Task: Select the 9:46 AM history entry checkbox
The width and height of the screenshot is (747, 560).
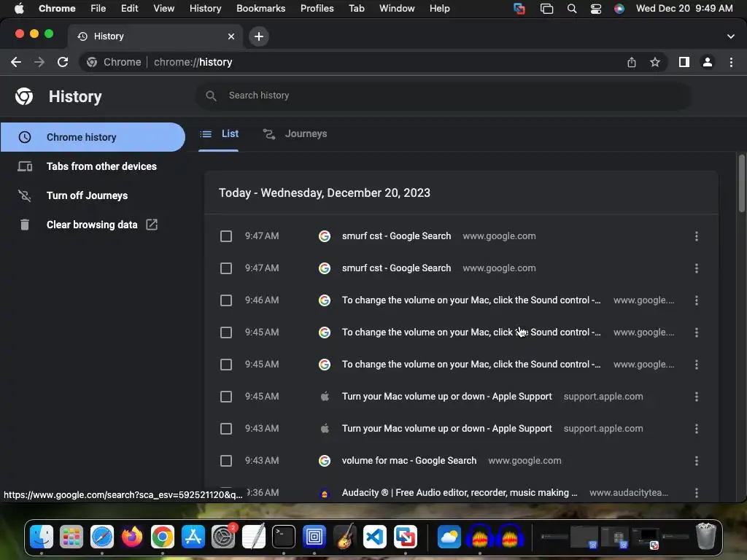Action: [226, 300]
